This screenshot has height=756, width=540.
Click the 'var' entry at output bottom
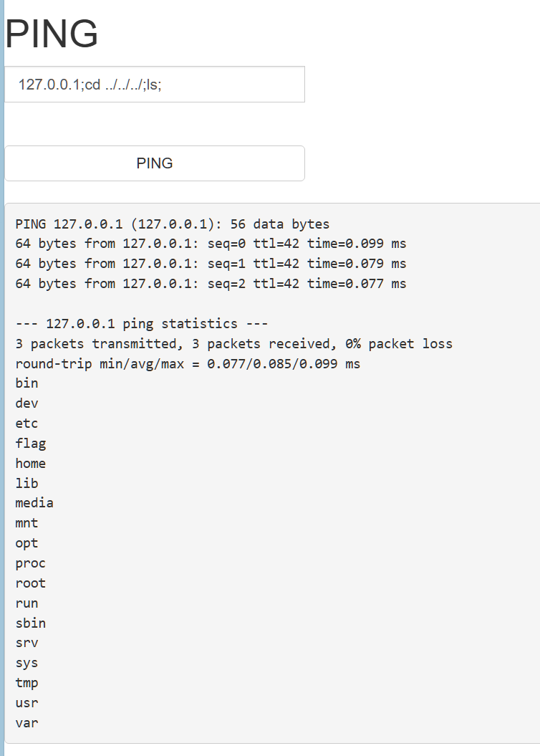pyautogui.click(x=26, y=723)
